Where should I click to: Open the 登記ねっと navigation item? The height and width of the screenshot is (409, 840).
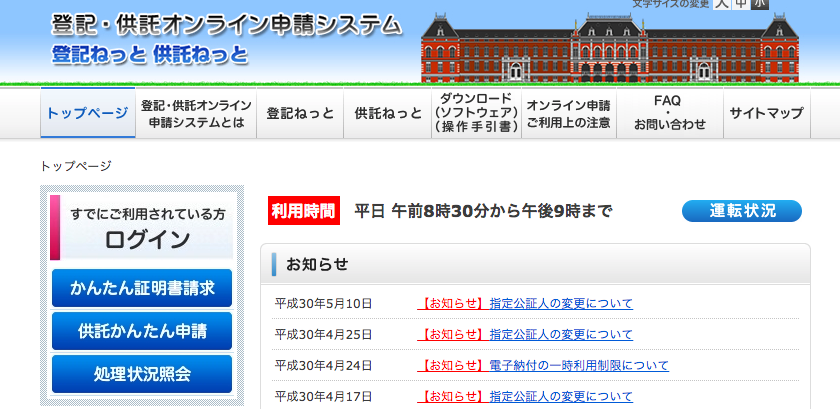[x=300, y=113]
